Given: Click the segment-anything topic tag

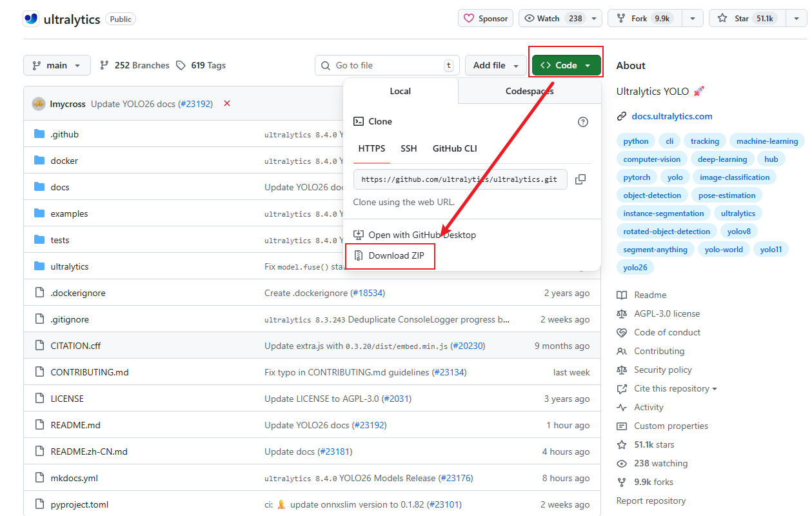Looking at the screenshot, I should click(655, 250).
